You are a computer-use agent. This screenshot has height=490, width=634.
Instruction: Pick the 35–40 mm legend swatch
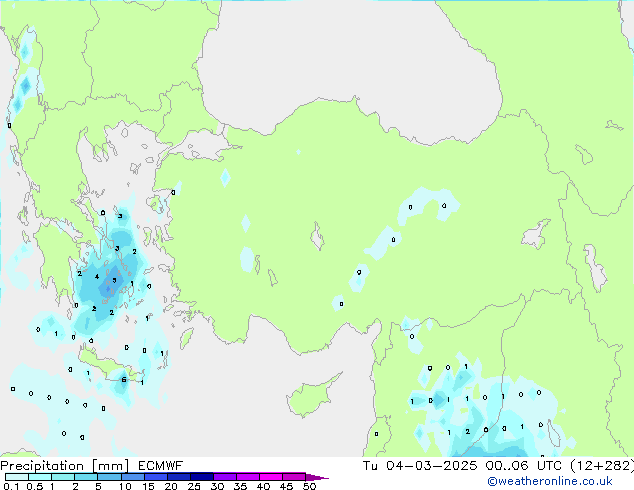point(247,477)
